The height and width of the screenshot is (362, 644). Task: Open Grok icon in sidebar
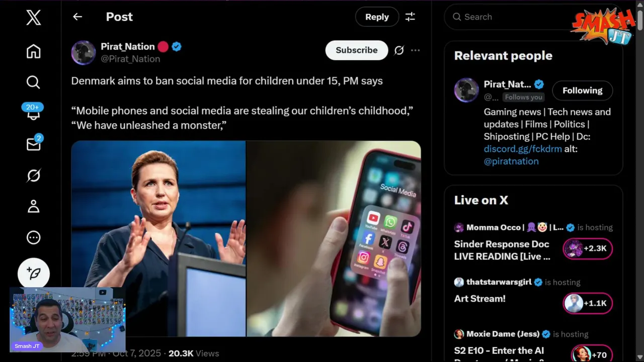(33, 175)
